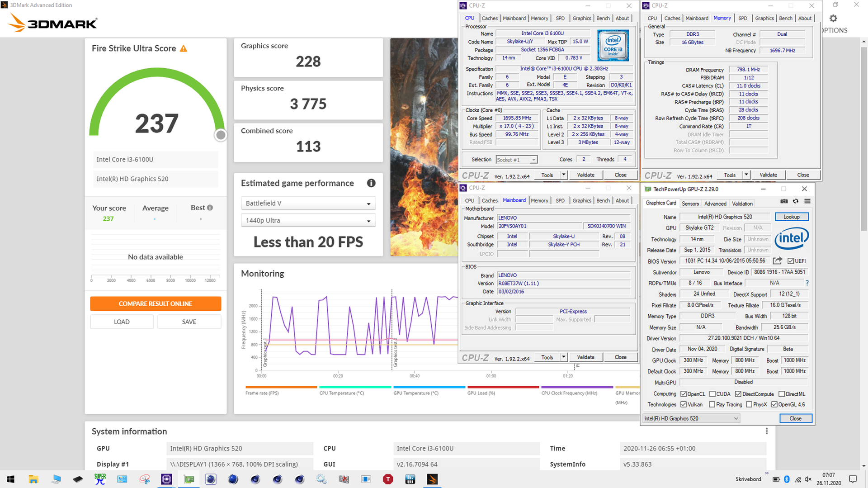
Task: Click the battery tray icon
Action: 776,479
